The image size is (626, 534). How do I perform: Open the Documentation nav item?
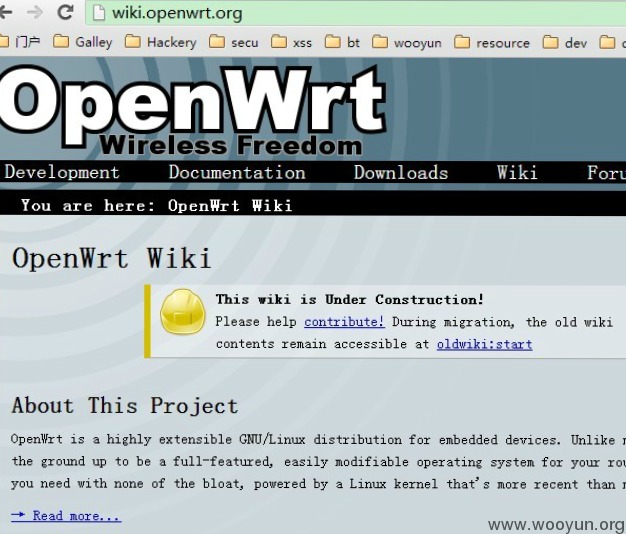tap(237, 172)
